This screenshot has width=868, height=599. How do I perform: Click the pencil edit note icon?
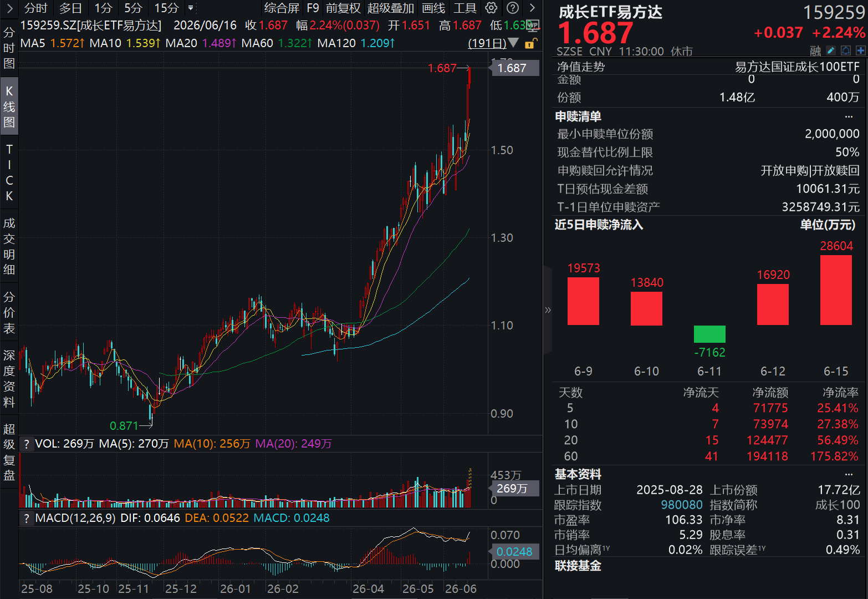830,50
